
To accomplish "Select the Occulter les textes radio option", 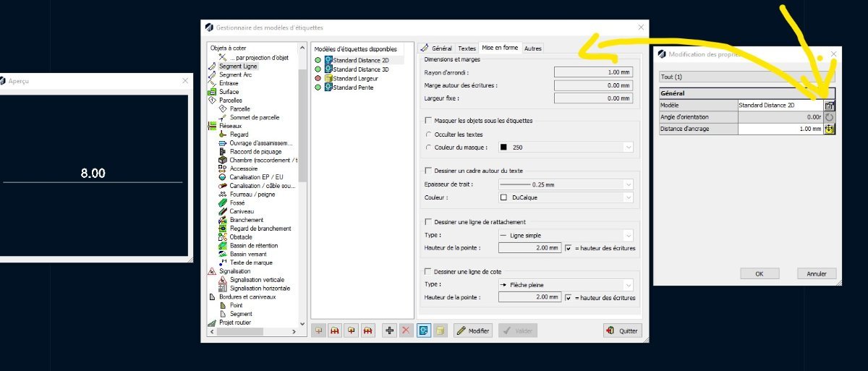I will pos(428,135).
